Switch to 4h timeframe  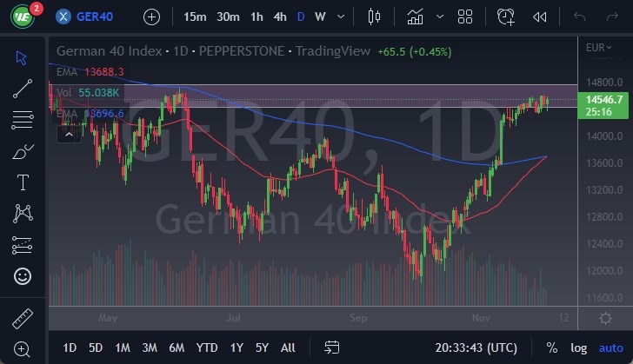coord(280,17)
